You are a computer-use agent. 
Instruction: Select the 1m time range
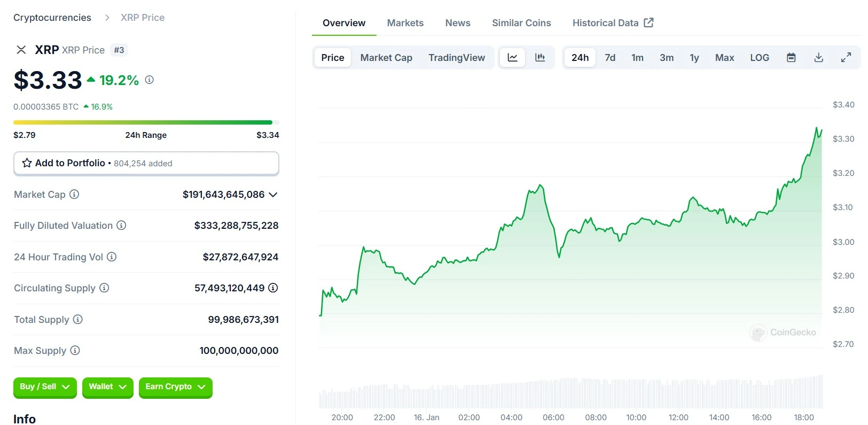pos(637,57)
